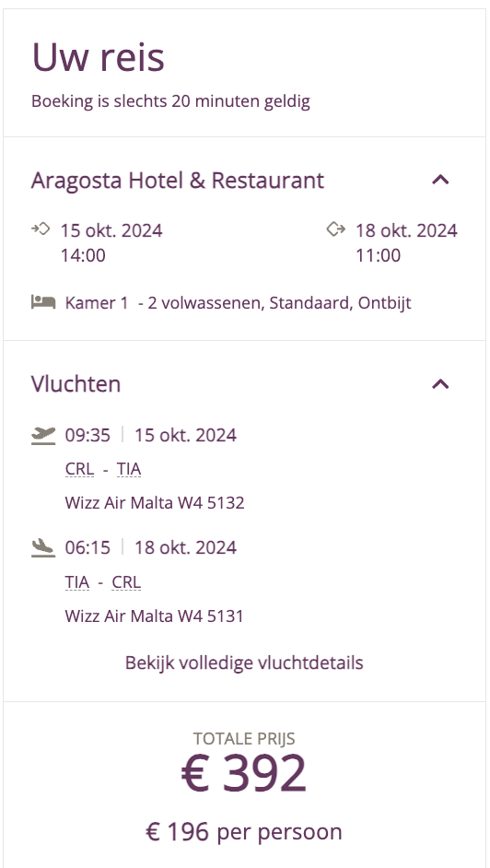Viewport: 490px width, 868px height.
Task: Click the Wizz Air Malta W4 5132 flight
Action: coord(155,502)
